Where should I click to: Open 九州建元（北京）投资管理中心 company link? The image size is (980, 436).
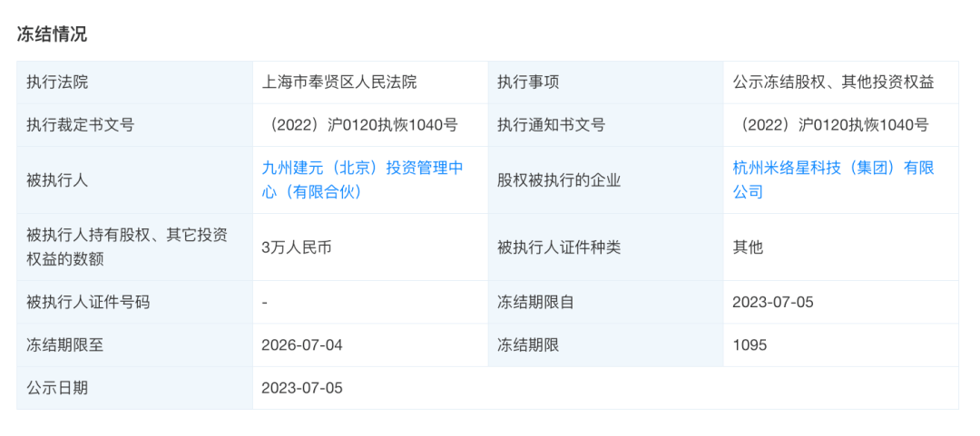click(x=362, y=179)
